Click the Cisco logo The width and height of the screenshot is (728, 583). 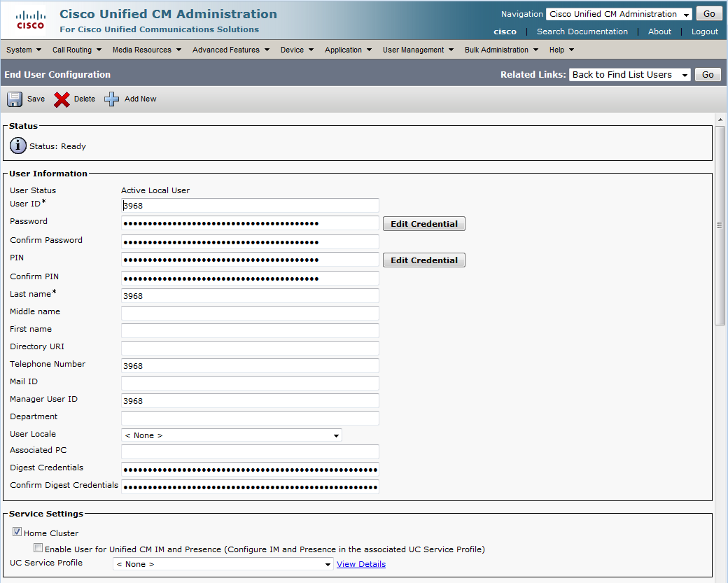pyautogui.click(x=30, y=21)
